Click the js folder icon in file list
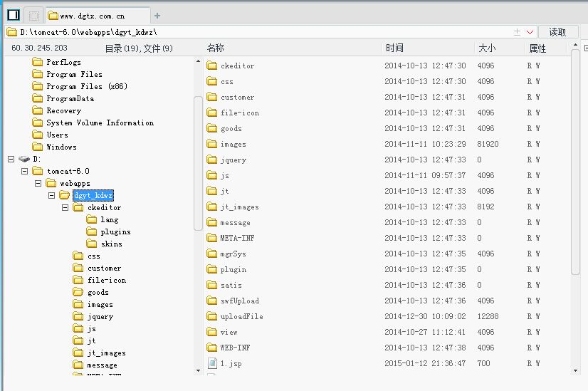The width and height of the screenshot is (588, 391). pyautogui.click(x=212, y=175)
